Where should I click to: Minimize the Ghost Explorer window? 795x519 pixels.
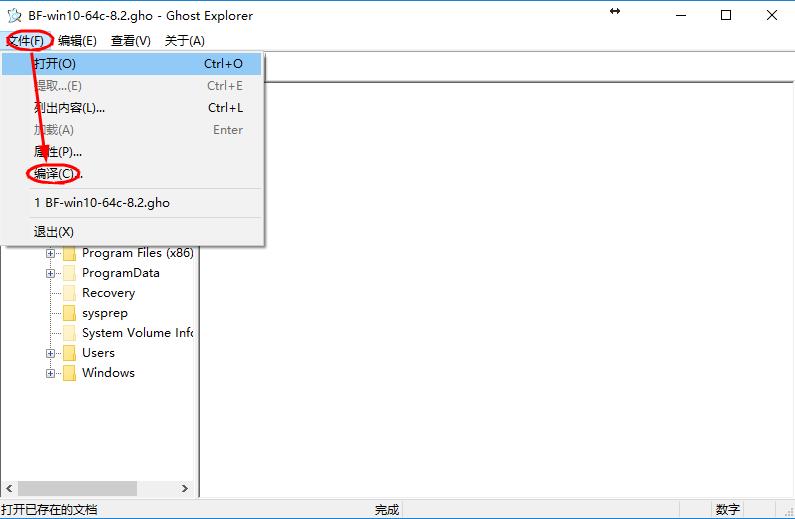tap(681, 15)
